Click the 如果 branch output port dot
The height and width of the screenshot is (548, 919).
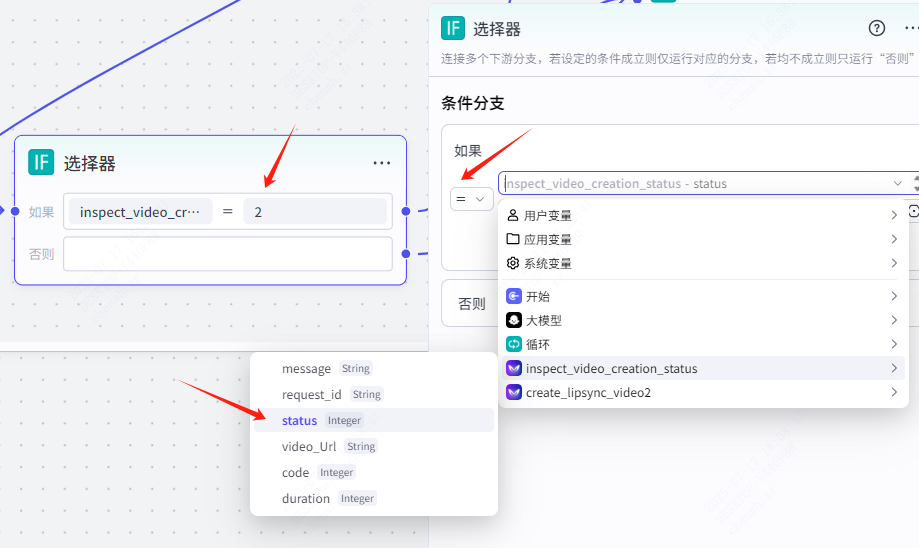406,211
